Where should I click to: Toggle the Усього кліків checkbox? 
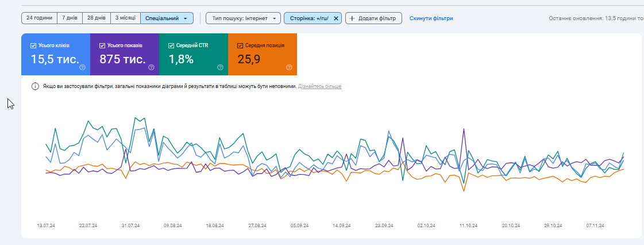click(x=33, y=45)
